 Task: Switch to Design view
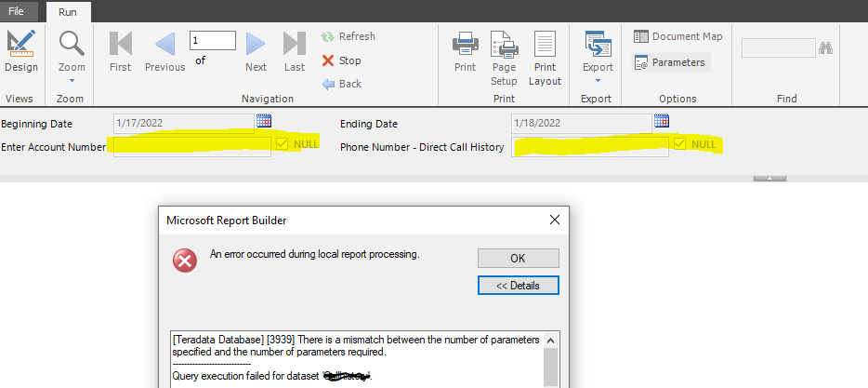[x=21, y=51]
